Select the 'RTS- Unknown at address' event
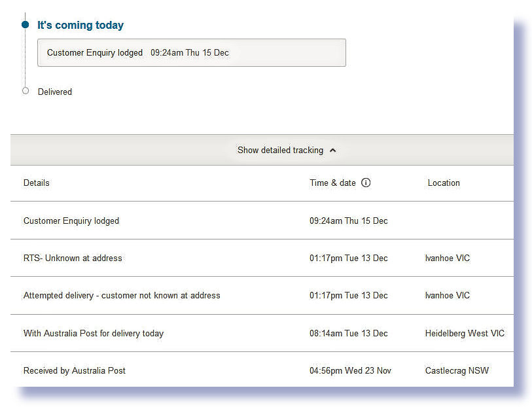This screenshot has height=407, width=532. (73, 258)
